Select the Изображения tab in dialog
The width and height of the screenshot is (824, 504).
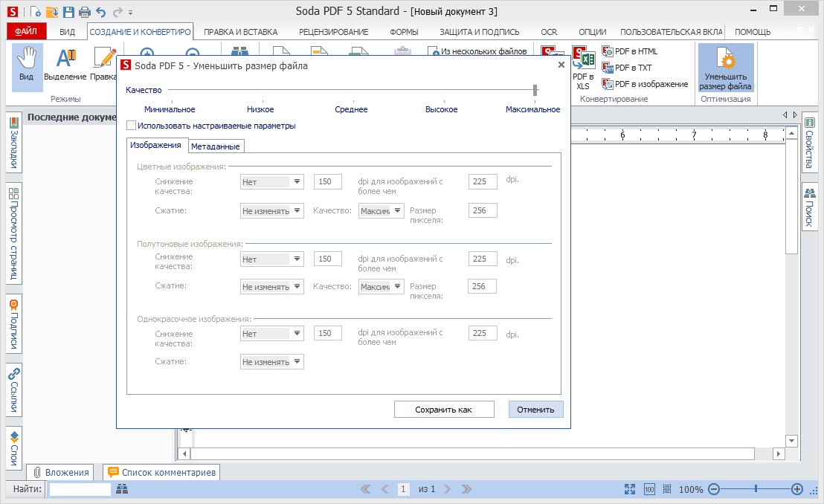coord(155,145)
